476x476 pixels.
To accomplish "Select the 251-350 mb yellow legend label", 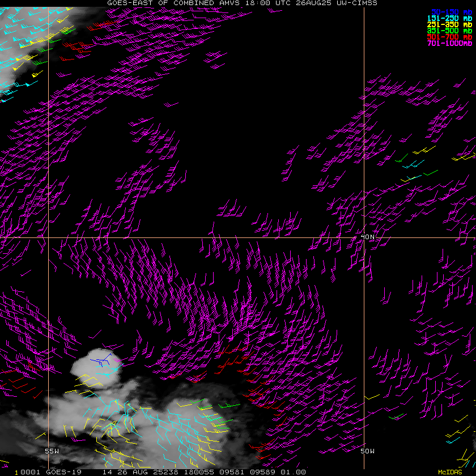I will [449, 24].
